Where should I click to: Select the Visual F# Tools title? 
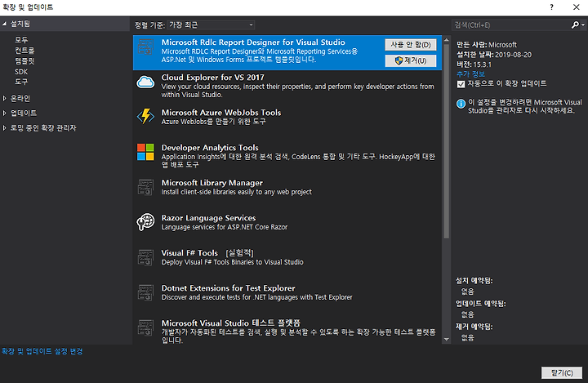pos(189,253)
